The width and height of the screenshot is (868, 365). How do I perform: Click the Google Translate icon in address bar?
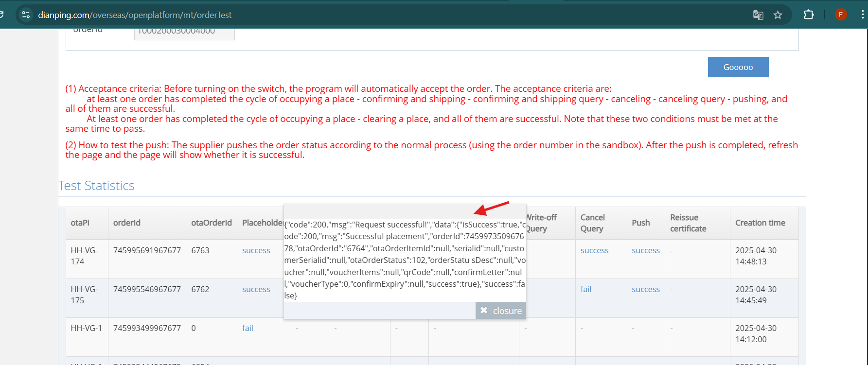pos(758,15)
